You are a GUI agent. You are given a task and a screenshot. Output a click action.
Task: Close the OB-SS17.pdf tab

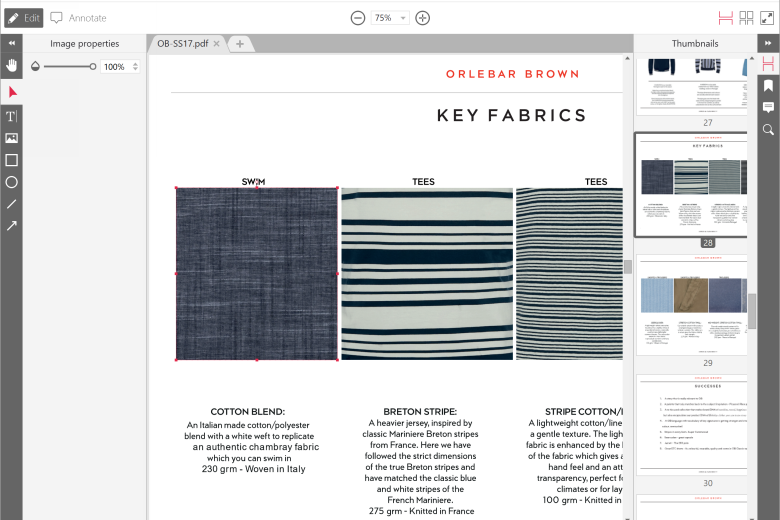click(x=216, y=44)
